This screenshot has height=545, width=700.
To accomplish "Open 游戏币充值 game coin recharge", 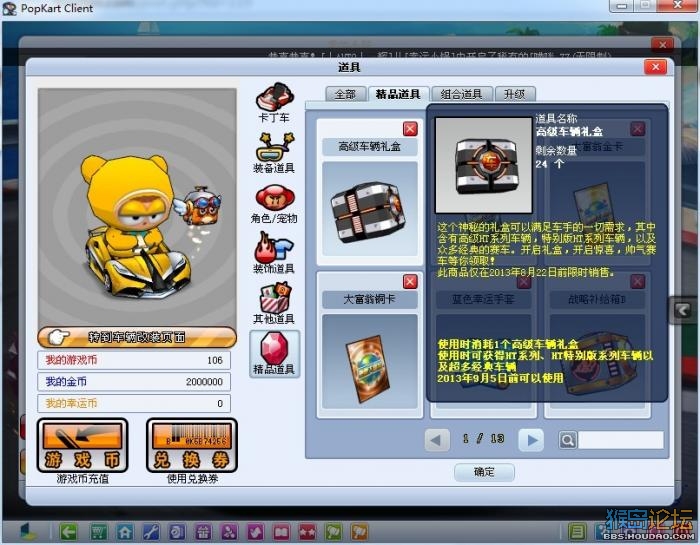I will pyautogui.click(x=83, y=445).
